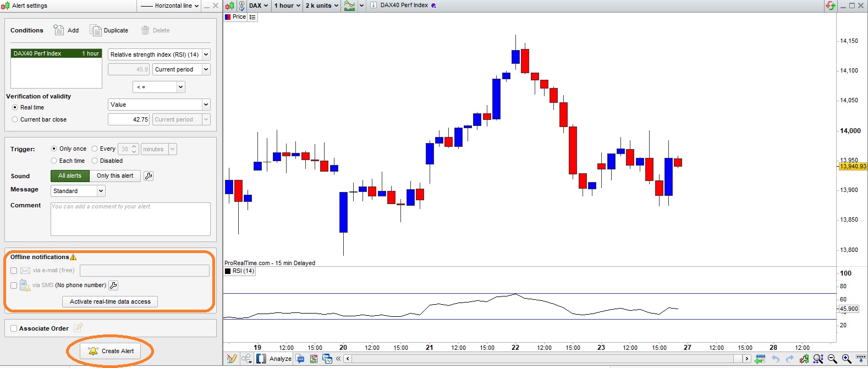Click the Create Alert button
Viewport: 868px width, 368px height.
[x=111, y=351]
